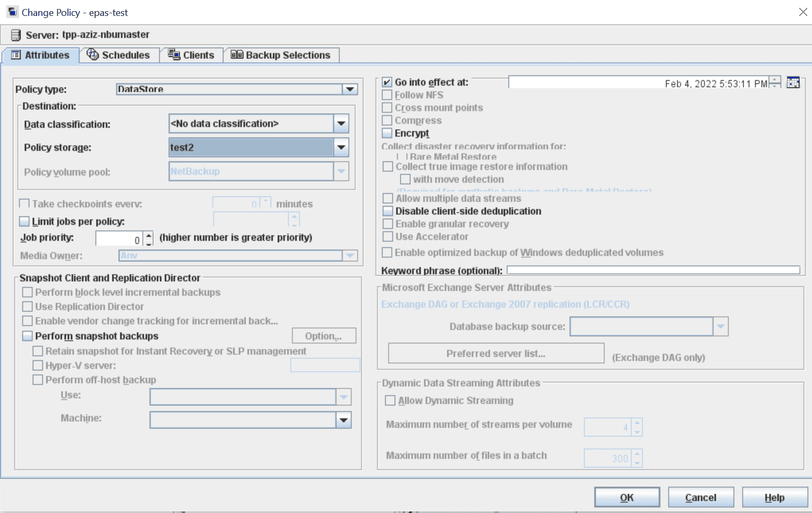Click the server icon beside tpp-aziz-nbumaster
Image resolution: width=812 pixels, height=513 pixels.
pyautogui.click(x=14, y=34)
